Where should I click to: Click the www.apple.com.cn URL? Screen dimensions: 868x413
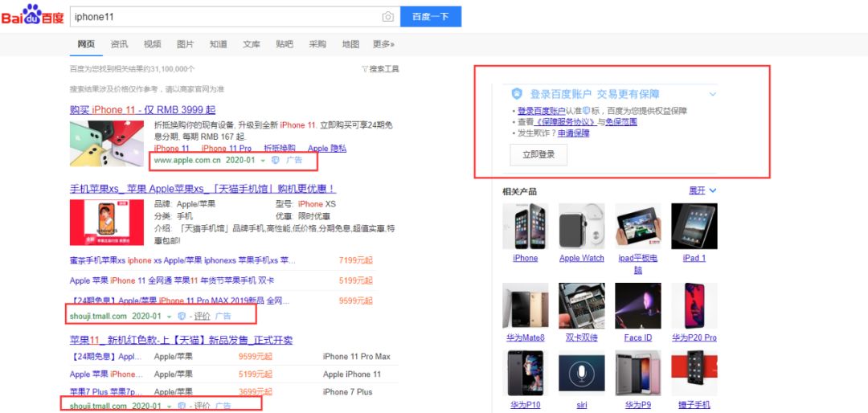pyautogui.click(x=187, y=160)
